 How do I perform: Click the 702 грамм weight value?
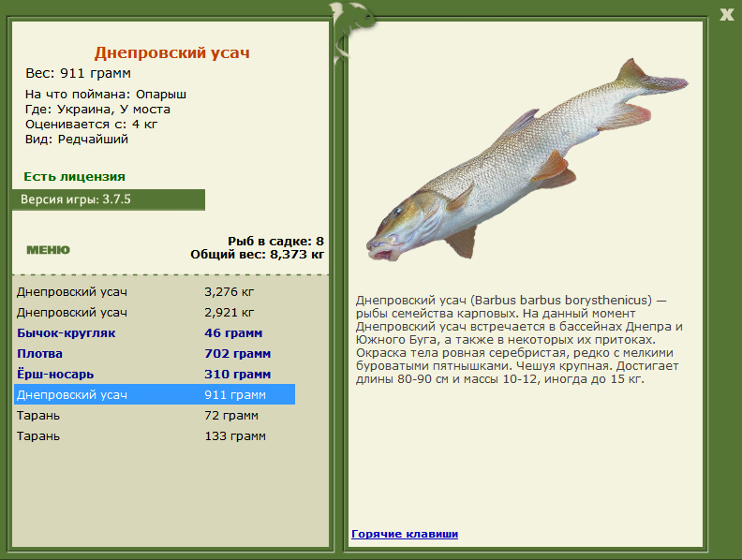238,354
